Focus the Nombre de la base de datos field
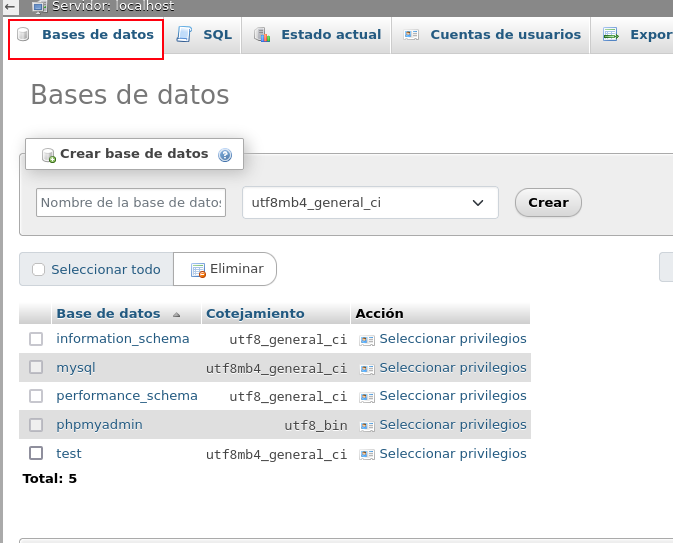 pos(130,202)
